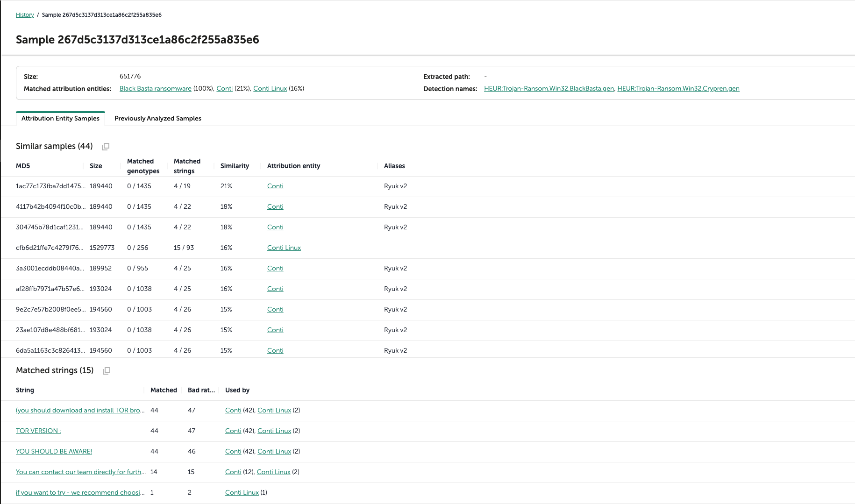Select sample row 6da5a1163c3c826413
The image size is (855, 504).
[x=50, y=351]
